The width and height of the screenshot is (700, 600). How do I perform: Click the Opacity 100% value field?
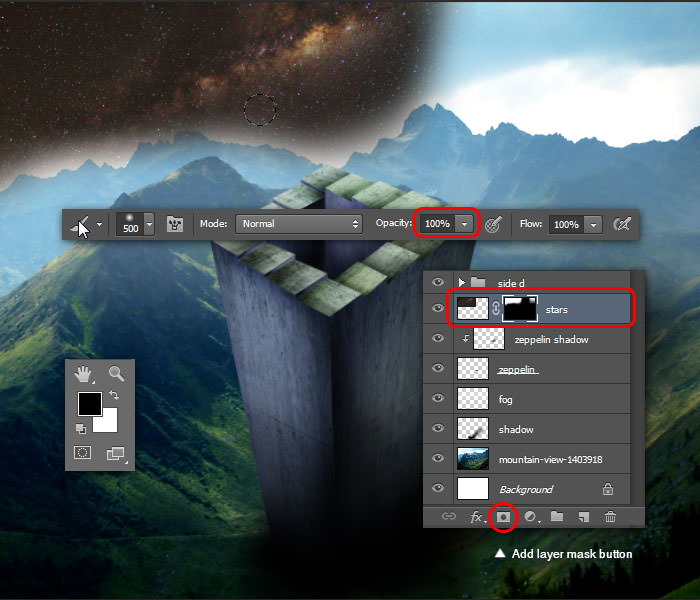click(x=437, y=223)
